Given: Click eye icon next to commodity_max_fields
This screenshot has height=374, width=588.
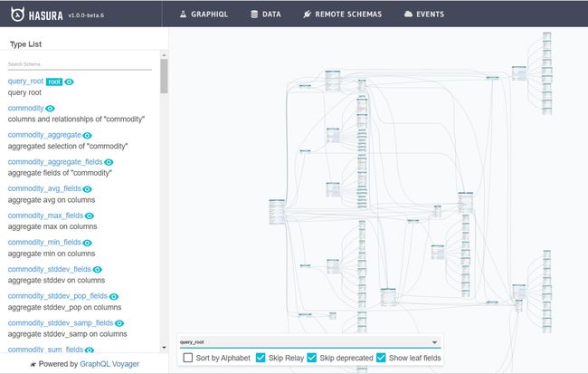Looking at the screenshot, I should click(90, 216).
